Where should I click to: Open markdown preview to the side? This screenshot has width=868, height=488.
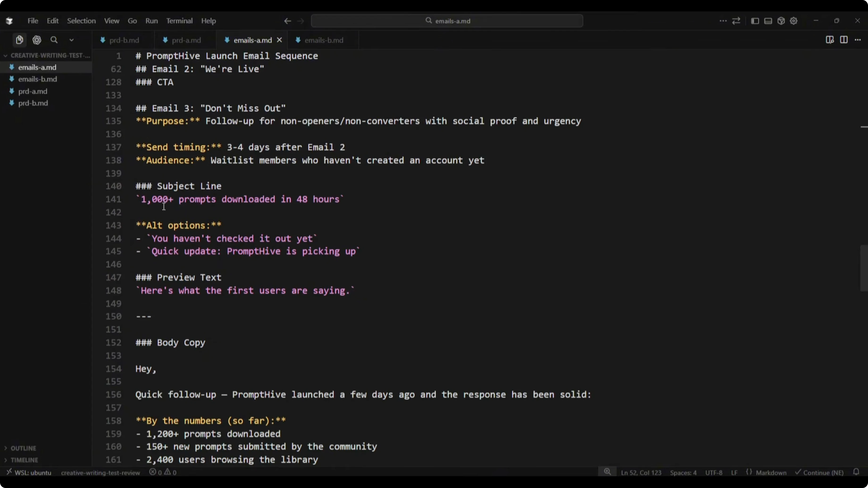click(x=830, y=40)
